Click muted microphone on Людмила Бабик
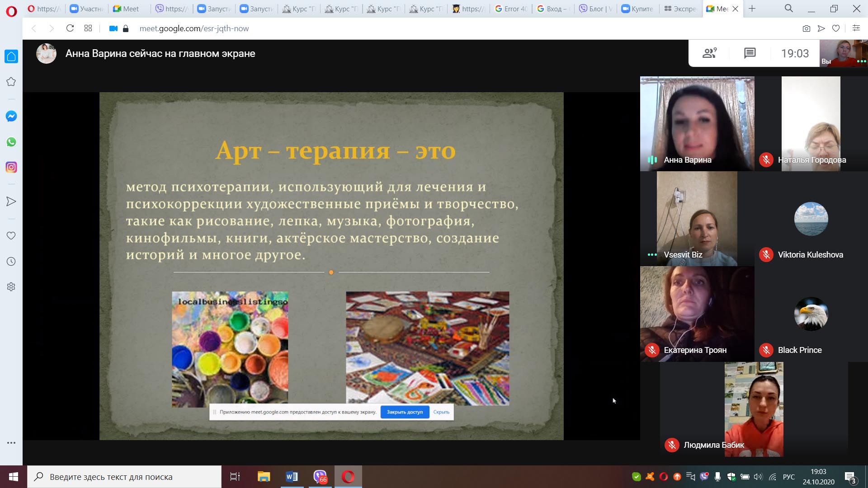 point(672,445)
